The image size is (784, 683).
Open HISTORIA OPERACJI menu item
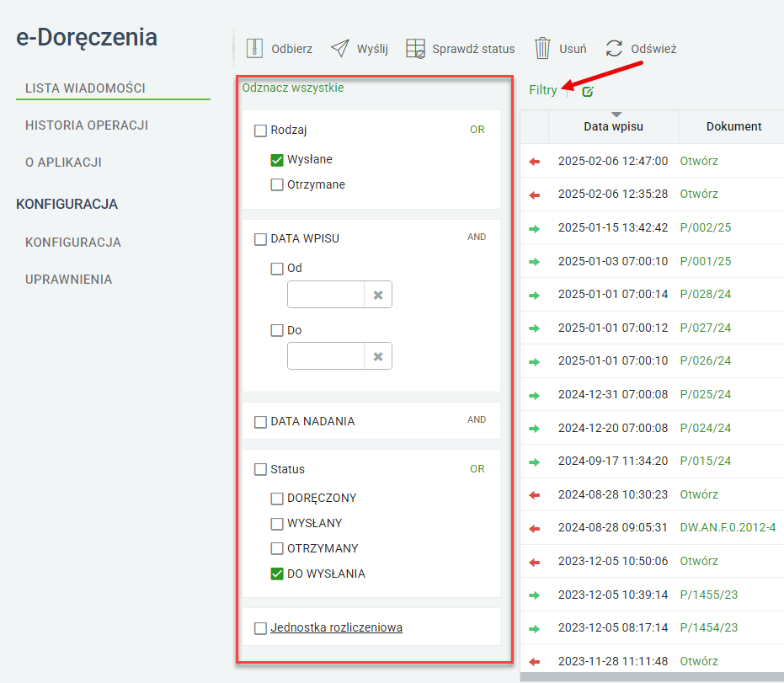tap(87, 125)
